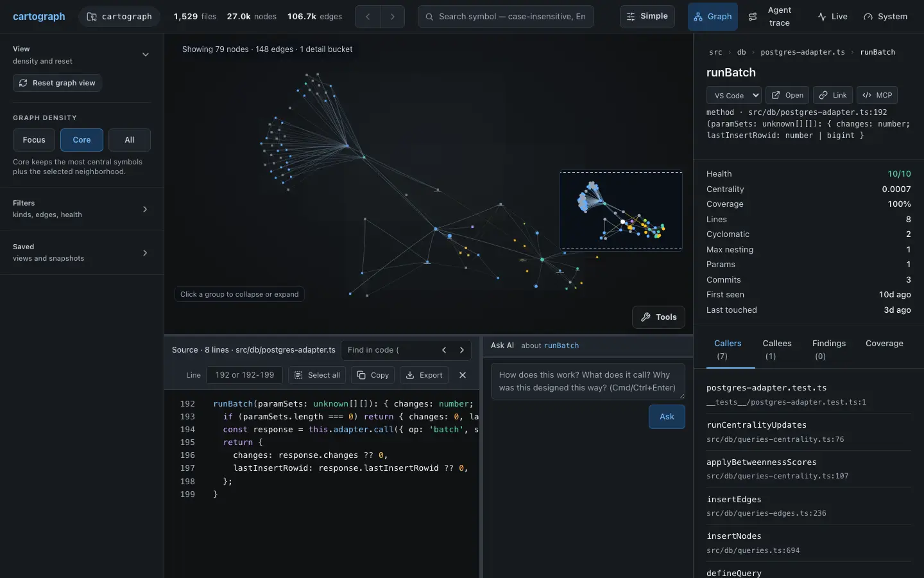This screenshot has width=924, height=578.
Task: Click the 27.0k nodes stat
Action: pyautogui.click(x=252, y=17)
